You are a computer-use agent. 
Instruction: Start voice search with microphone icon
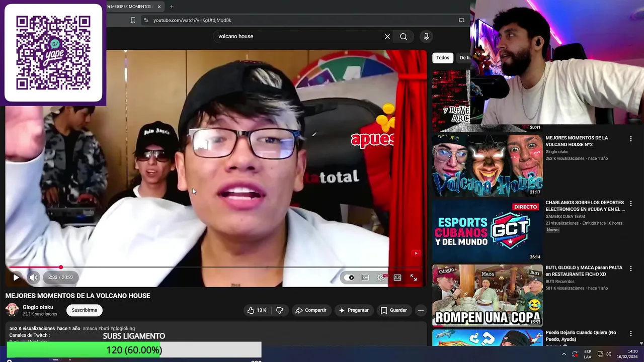(x=426, y=36)
